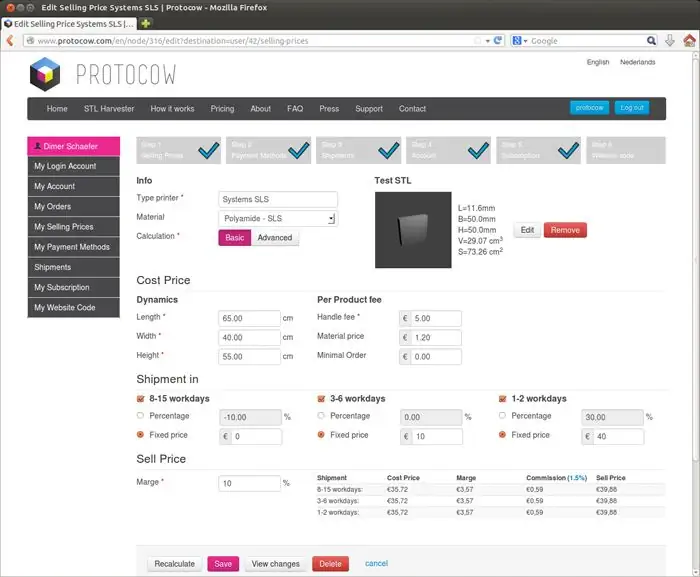Toggle the 3-6 workdays checkbox
Image resolution: width=700 pixels, height=577 pixels.
[x=321, y=399]
